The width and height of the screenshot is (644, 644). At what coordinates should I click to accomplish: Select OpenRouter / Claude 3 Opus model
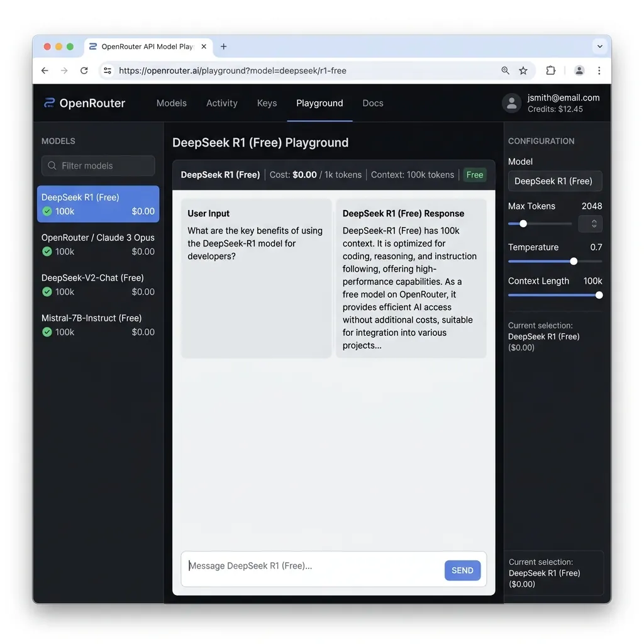(98, 245)
